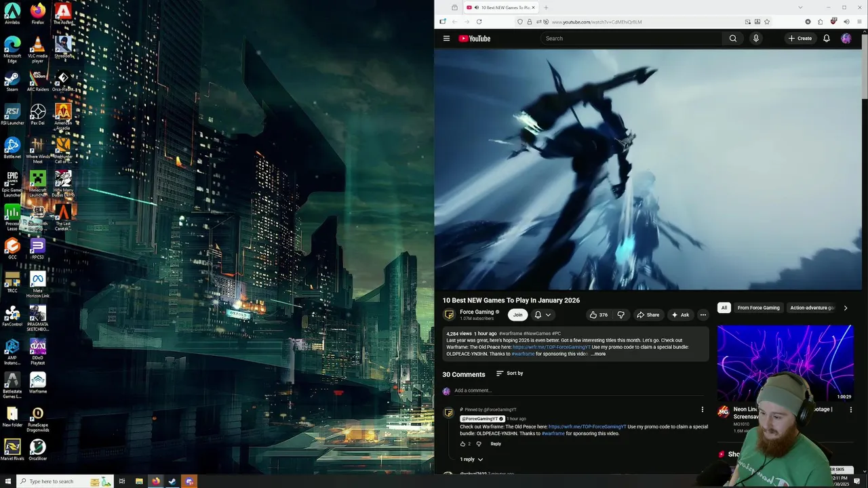
Task: Open the subscription notification bell dropdown
Action: [542, 314]
